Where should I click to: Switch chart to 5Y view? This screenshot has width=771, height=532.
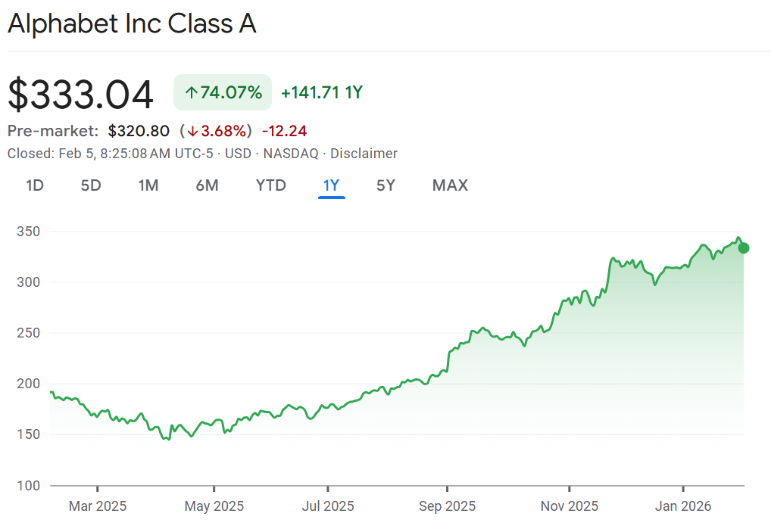pyautogui.click(x=385, y=185)
